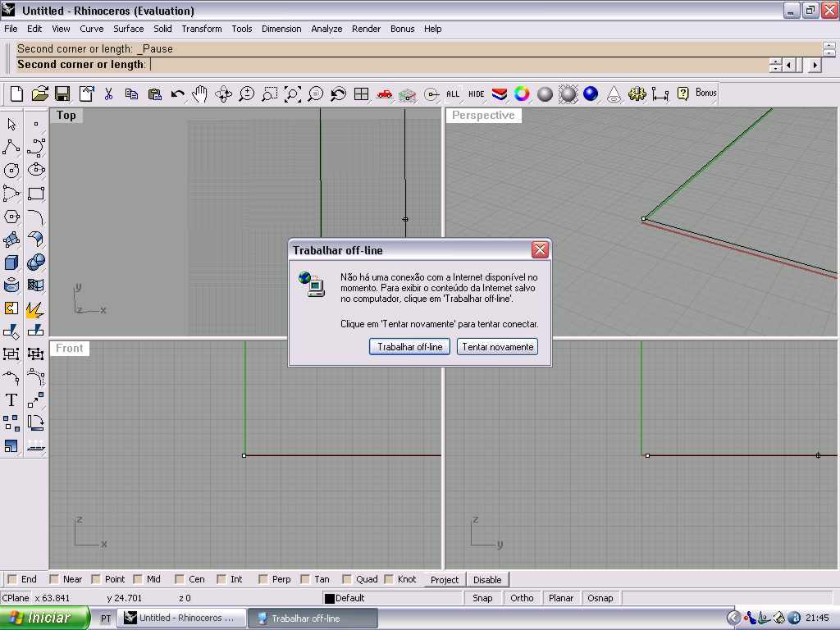Open the File menu
840x630 pixels.
pyautogui.click(x=11, y=29)
